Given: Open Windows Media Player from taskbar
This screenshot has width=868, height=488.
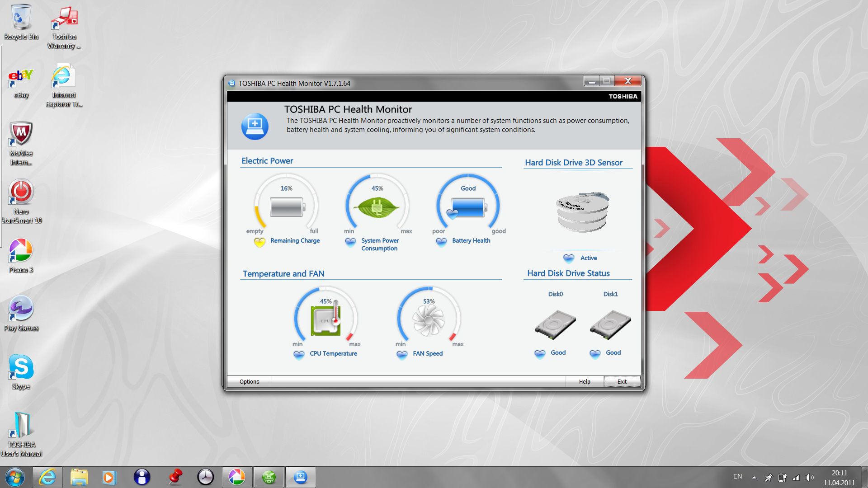Looking at the screenshot, I should 109,477.
